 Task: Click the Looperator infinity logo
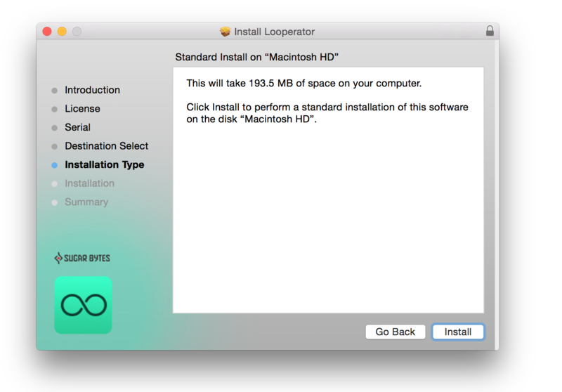[x=83, y=305]
